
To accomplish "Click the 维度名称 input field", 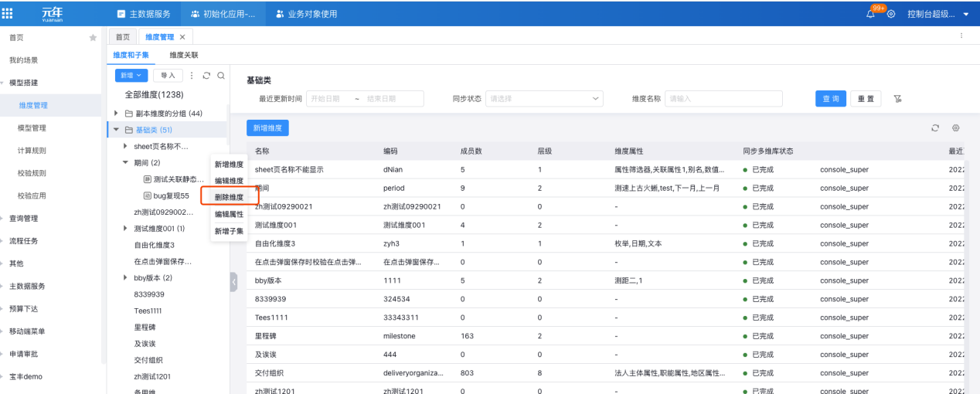I will pyautogui.click(x=723, y=99).
